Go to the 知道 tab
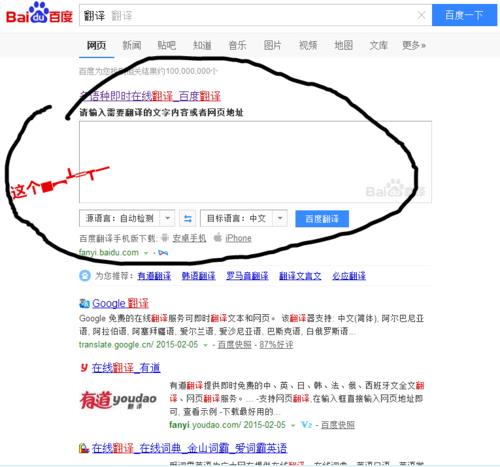Image resolution: width=500 pixels, height=467 pixels. (x=202, y=45)
